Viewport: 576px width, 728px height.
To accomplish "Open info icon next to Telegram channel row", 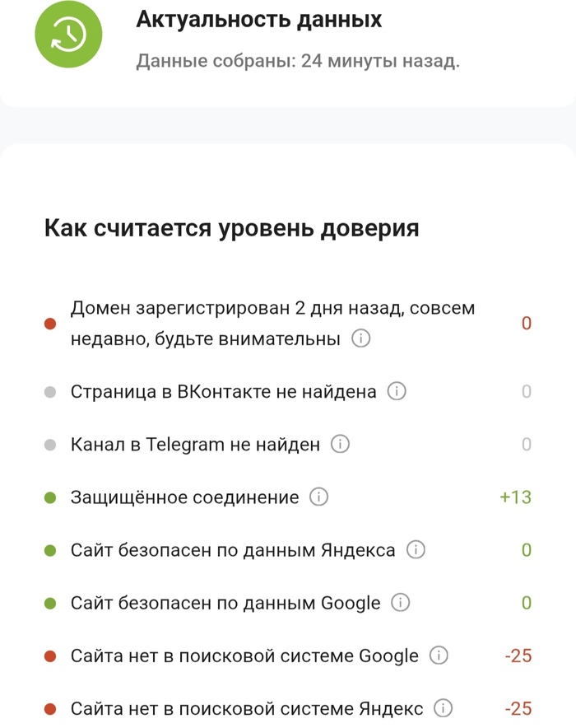I will click(x=340, y=445).
